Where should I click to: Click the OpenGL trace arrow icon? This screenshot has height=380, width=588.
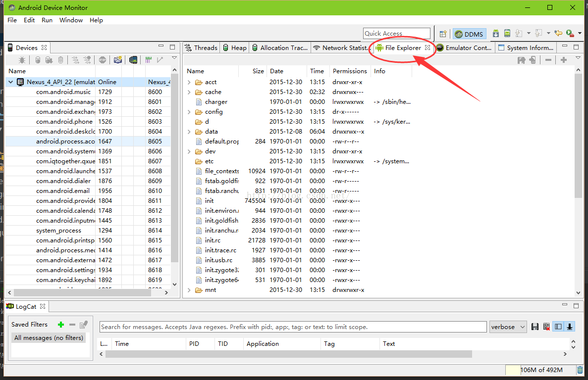point(160,60)
